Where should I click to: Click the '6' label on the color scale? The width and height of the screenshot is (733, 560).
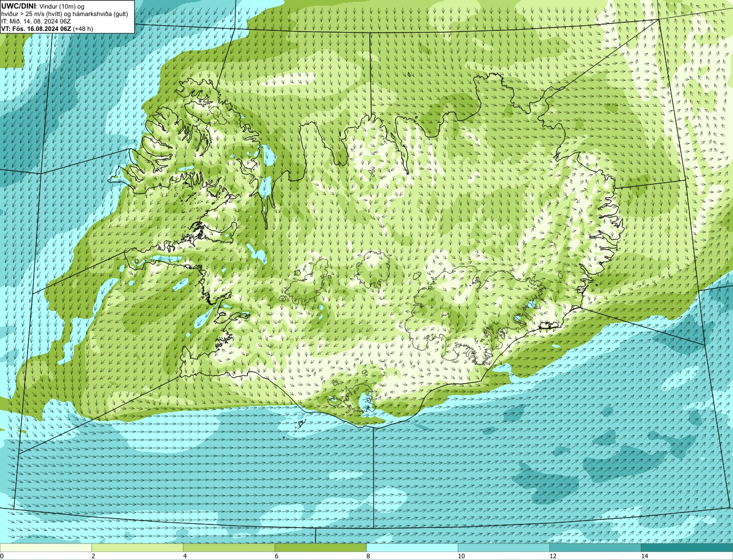(276, 556)
